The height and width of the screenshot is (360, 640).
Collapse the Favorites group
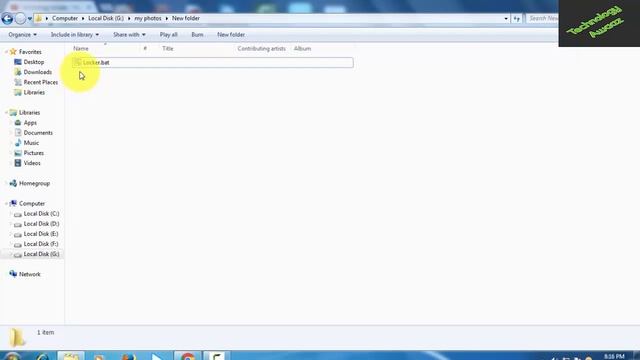pos(6,52)
